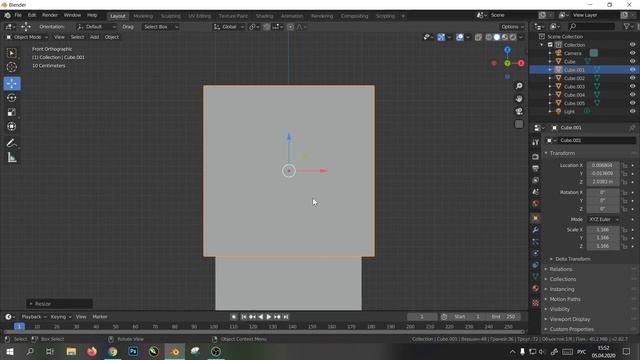Activate the Transform tool
The height and width of the screenshot is (360, 640).
tap(12, 127)
